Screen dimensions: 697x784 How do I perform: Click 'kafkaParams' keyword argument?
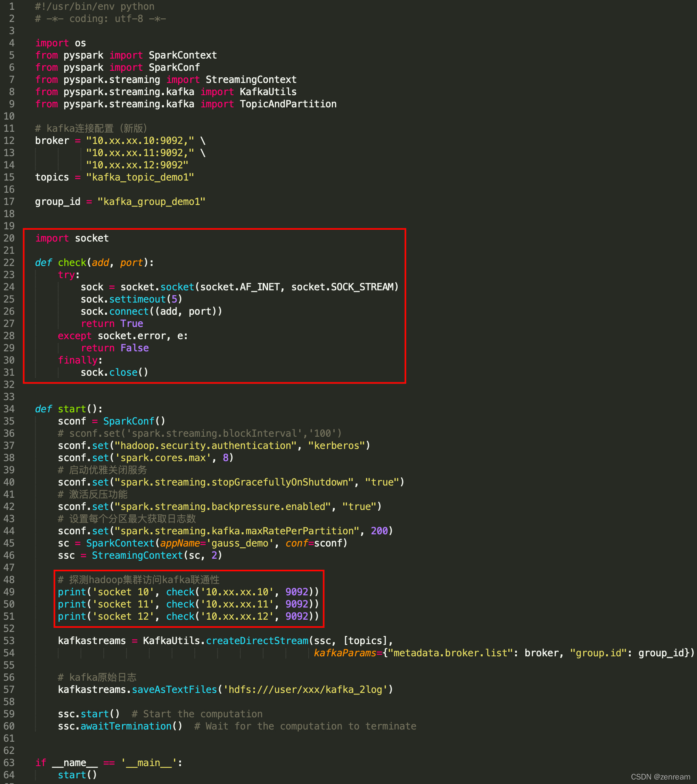pos(345,653)
